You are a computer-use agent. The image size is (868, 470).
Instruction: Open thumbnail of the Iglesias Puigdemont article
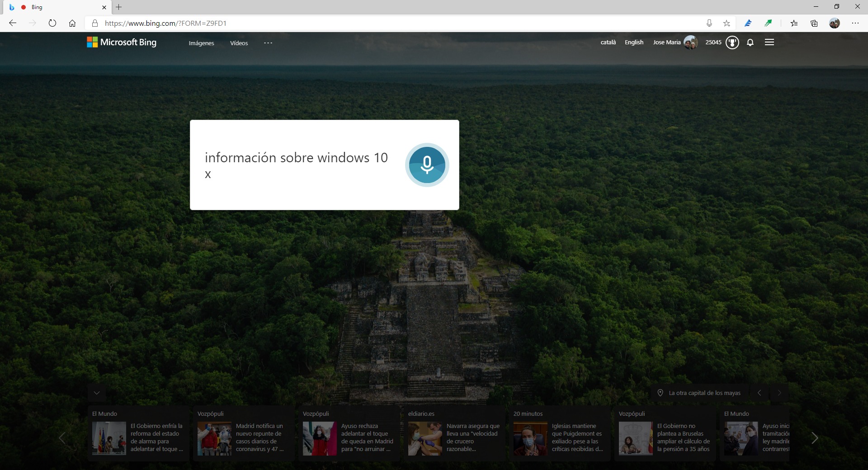[530, 438]
